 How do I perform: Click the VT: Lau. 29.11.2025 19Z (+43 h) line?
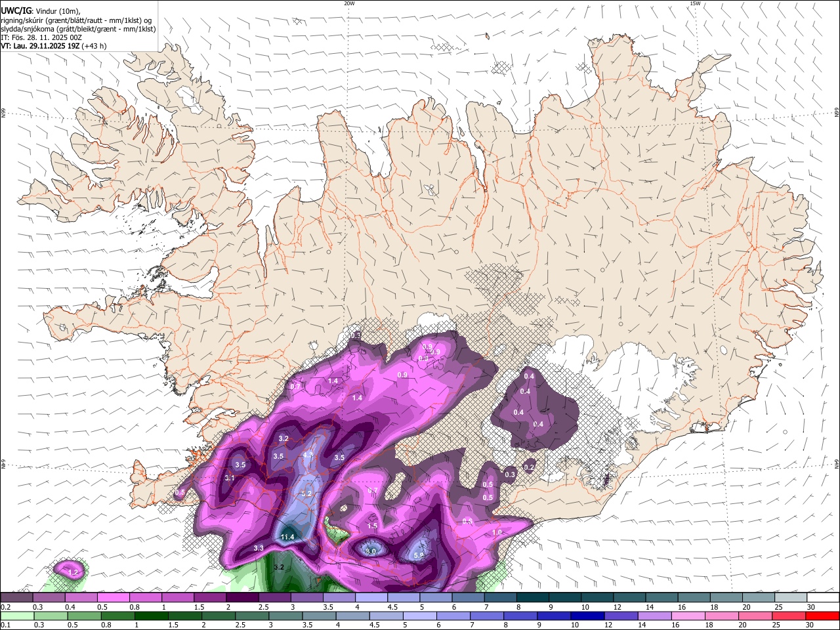pyautogui.click(x=54, y=46)
